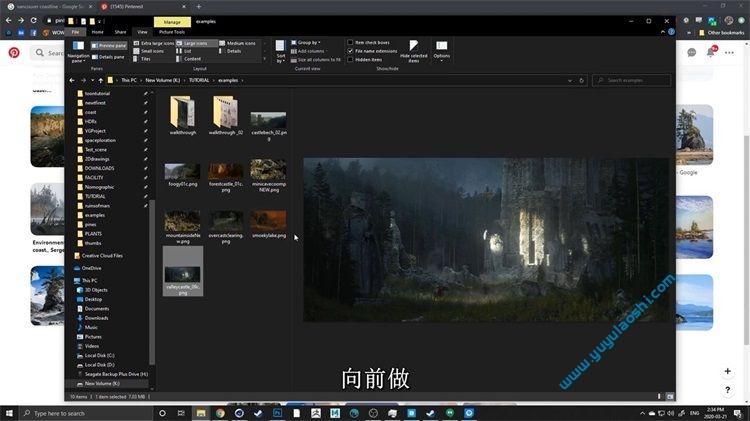Focus the Search examples field
Image resolution: width=750 pixels, height=421 pixels.
point(631,80)
